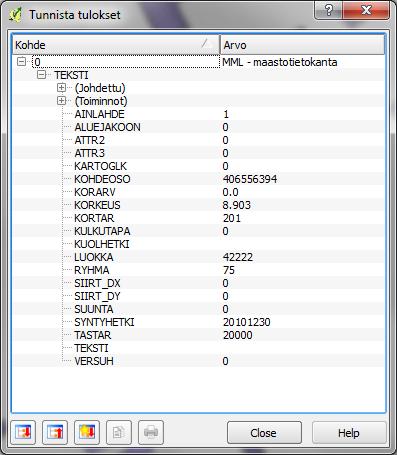Click the Copy attributes icon button

tap(119, 433)
